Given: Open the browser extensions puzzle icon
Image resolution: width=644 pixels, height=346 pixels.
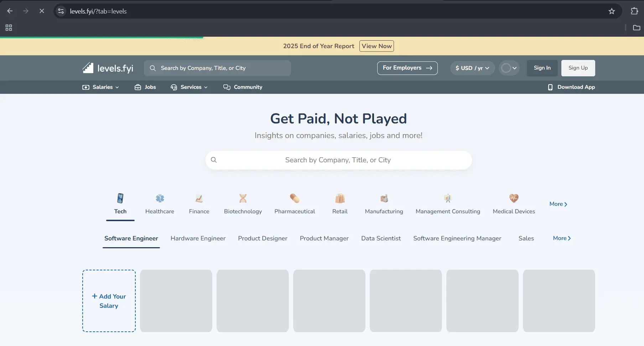Looking at the screenshot, I should (x=635, y=11).
